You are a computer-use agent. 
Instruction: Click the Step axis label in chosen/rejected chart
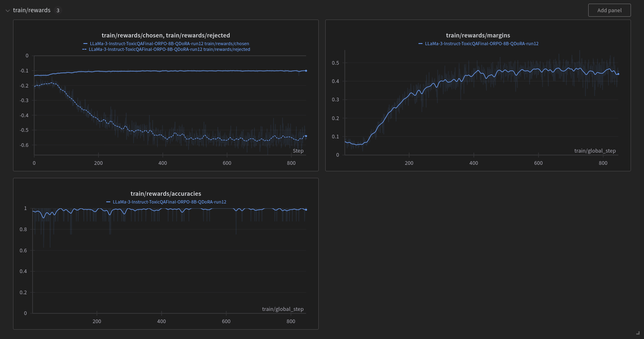coord(298,151)
